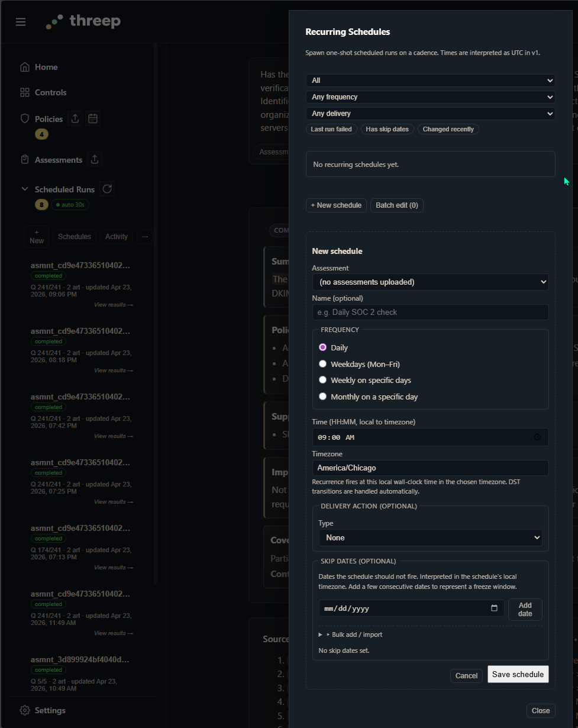Open run asmnt_3d899924bf4040d...
The image size is (578, 728).
pos(80,659)
